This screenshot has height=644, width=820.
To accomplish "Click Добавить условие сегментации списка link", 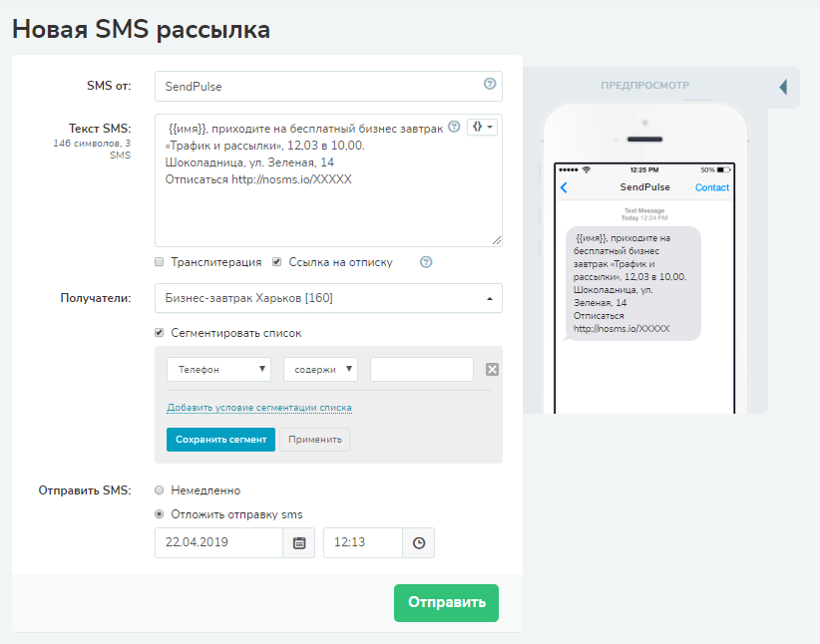I will tap(259, 407).
